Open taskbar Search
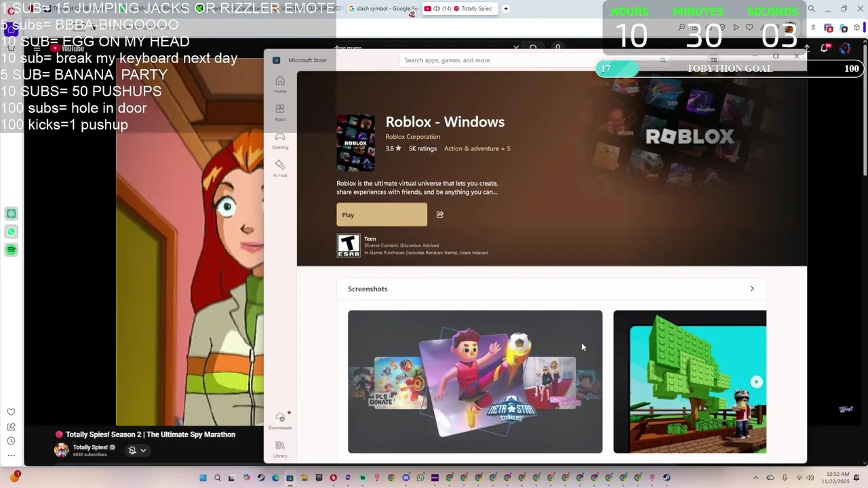This screenshot has width=868, height=488. (x=217, y=478)
